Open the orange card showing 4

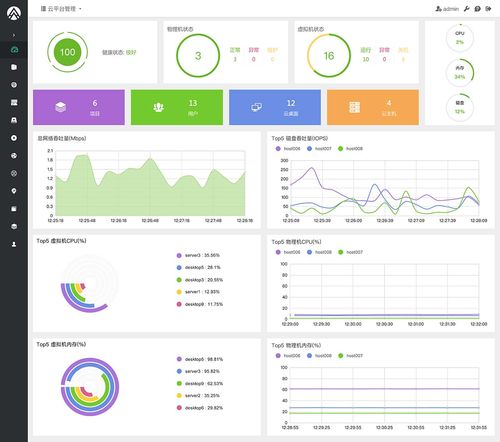[373, 107]
